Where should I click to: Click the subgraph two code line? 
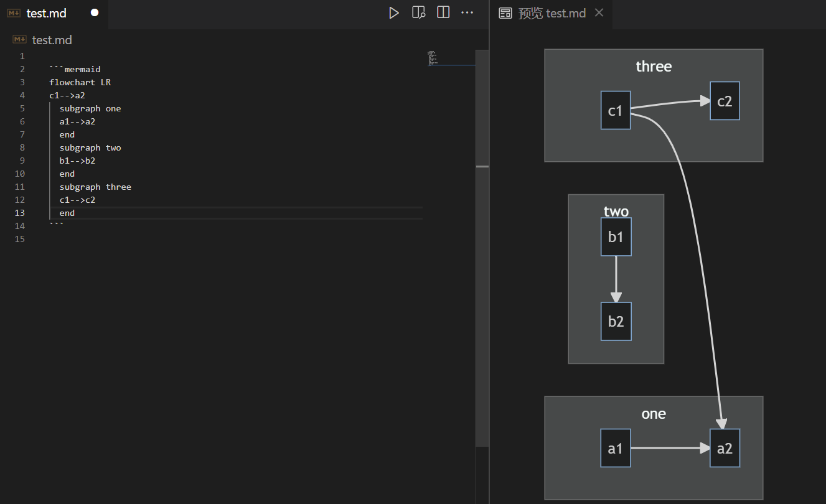pos(90,147)
